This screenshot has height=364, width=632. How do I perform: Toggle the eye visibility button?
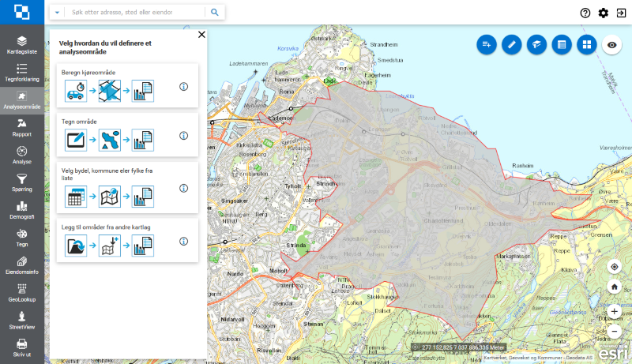point(611,44)
